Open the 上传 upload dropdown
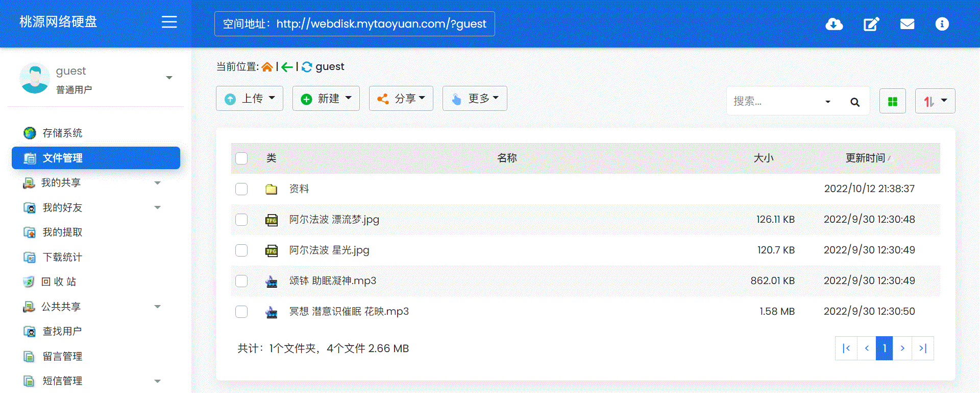 (x=250, y=99)
